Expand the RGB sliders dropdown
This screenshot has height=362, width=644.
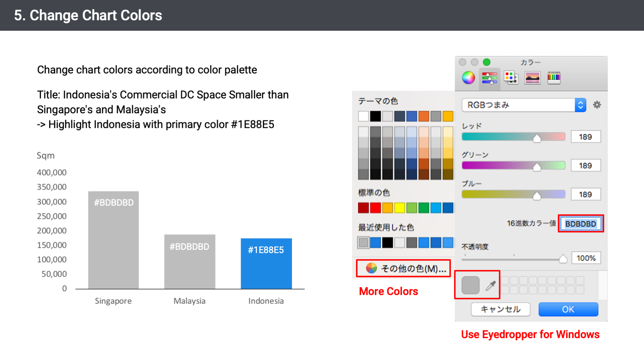(x=580, y=105)
